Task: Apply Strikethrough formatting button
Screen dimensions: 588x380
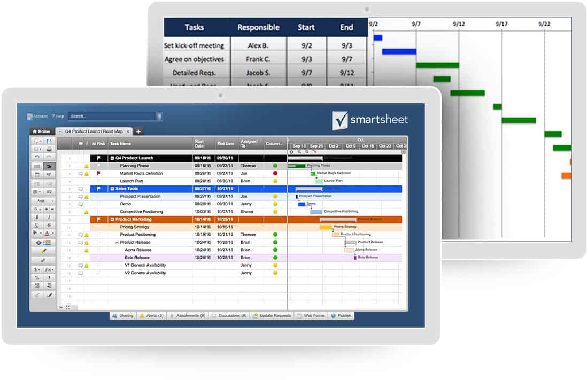Action: point(49,224)
